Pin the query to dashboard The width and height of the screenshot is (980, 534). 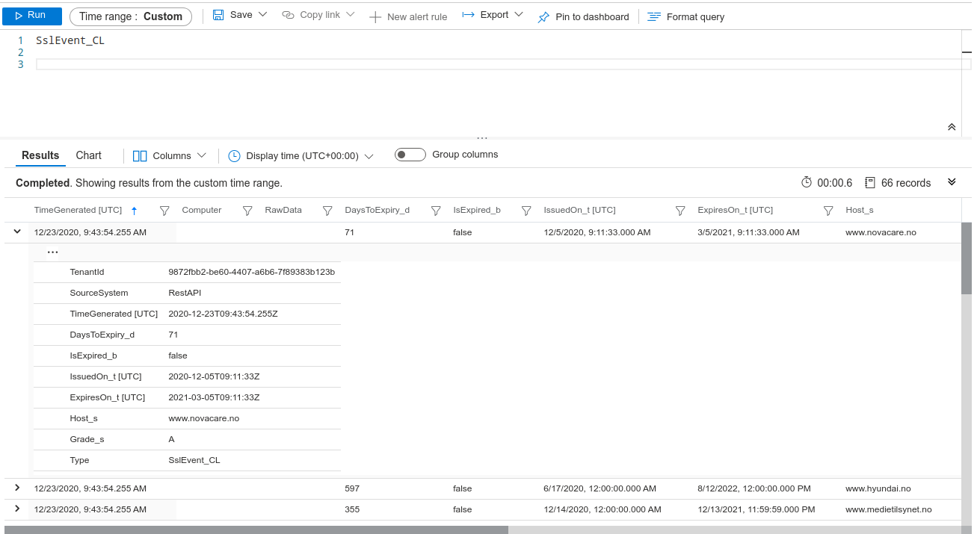[x=583, y=16]
